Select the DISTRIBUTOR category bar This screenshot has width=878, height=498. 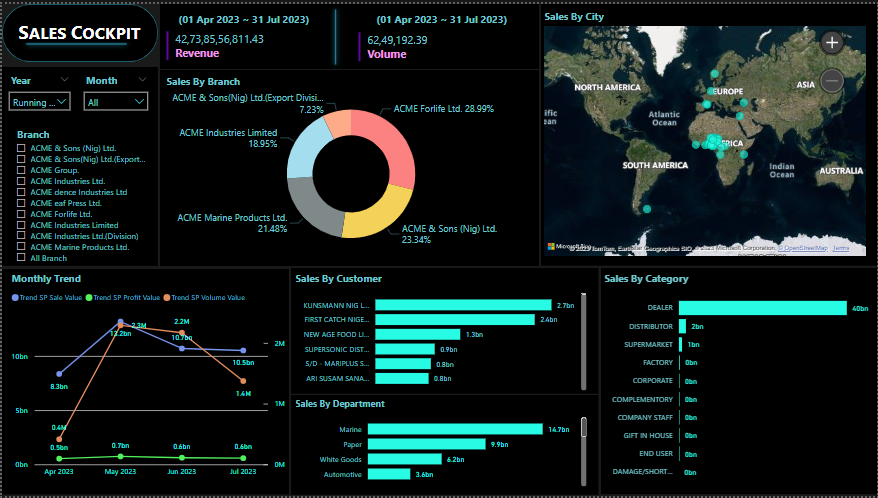pos(683,326)
